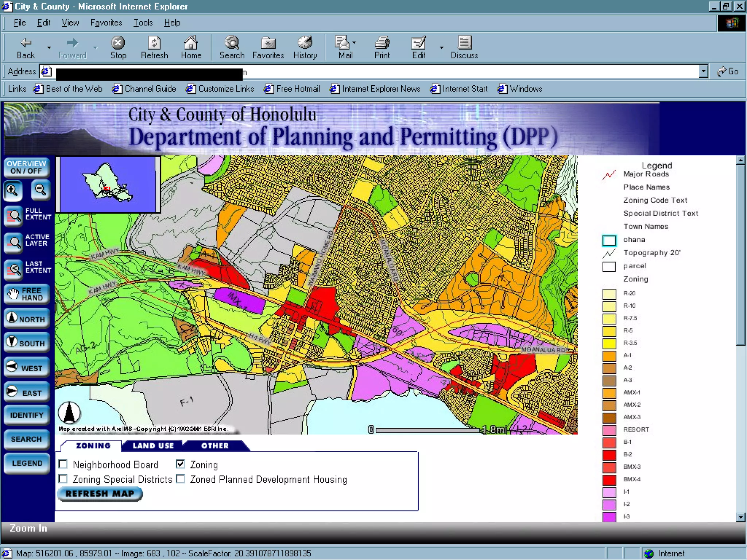
Task: Expand the Back button history dropdown
Action: click(49, 48)
